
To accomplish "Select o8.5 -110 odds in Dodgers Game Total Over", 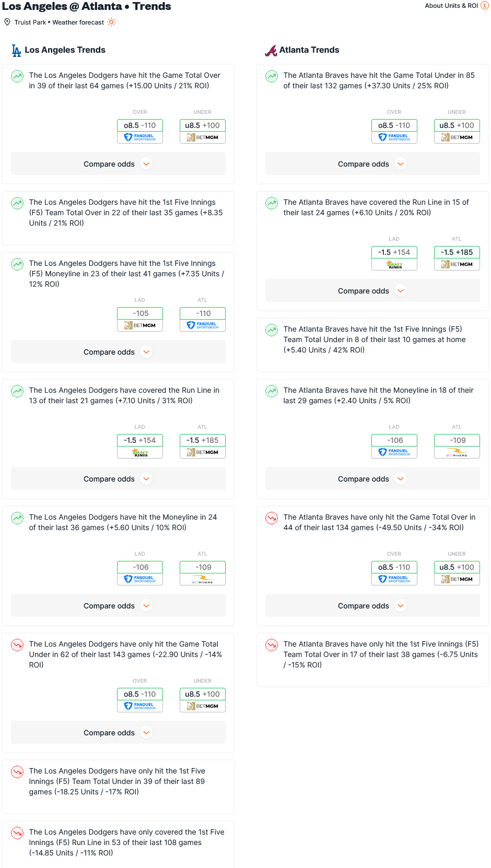I will [x=140, y=125].
